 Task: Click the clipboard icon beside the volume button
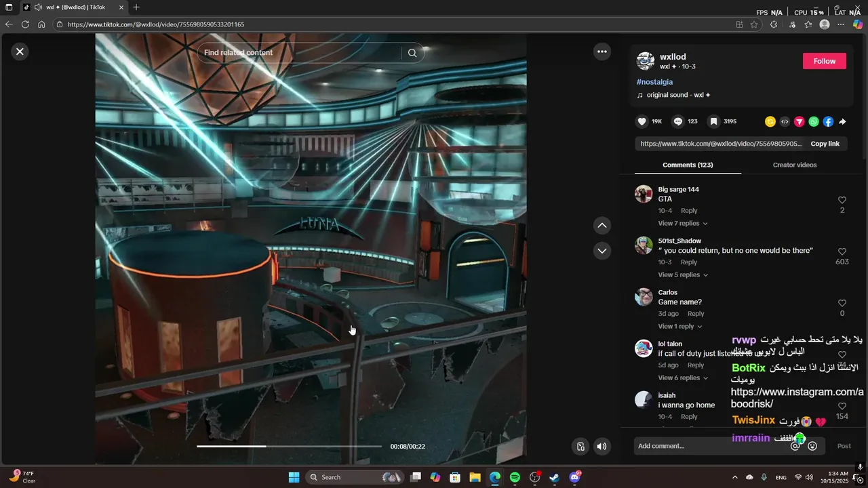[580, 447]
